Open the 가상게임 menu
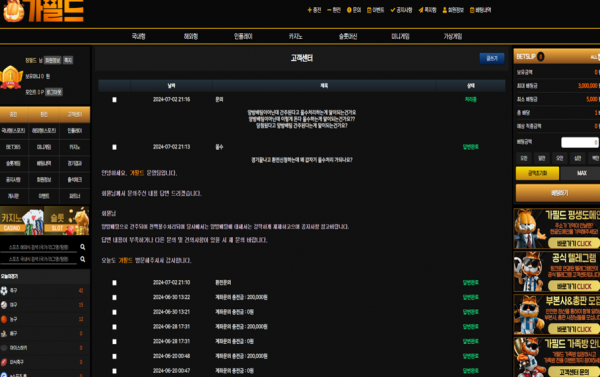Screen dimensions: 600x377 click(x=453, y=36)
